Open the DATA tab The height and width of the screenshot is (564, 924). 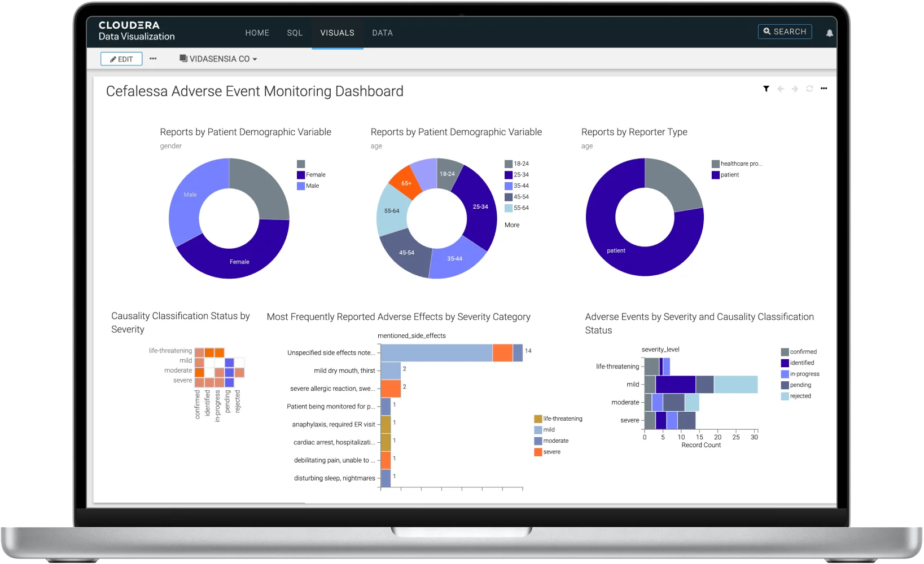[x=382, y=33]
